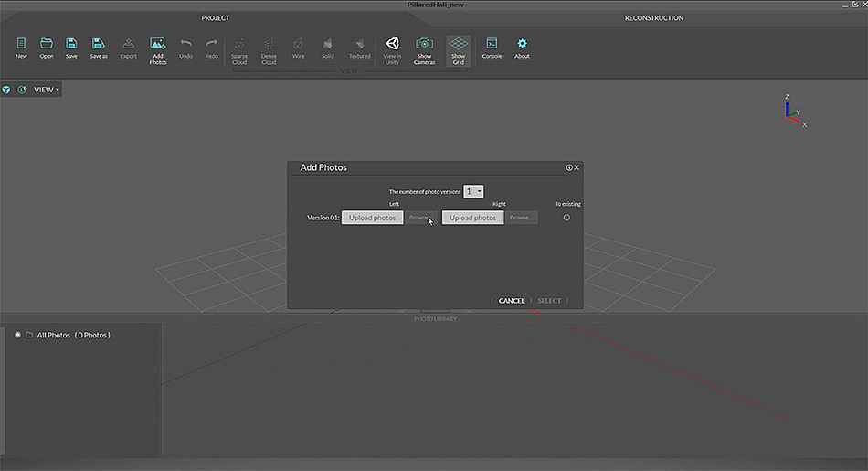Select the All Photos radio button
This screenshot has width=868, height=471.
17,335
